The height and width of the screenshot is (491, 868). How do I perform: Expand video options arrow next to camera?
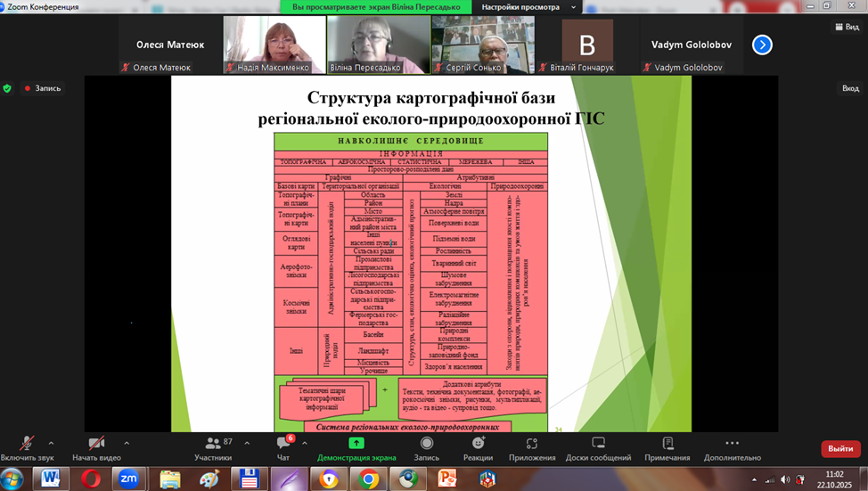tap(127, 442)
